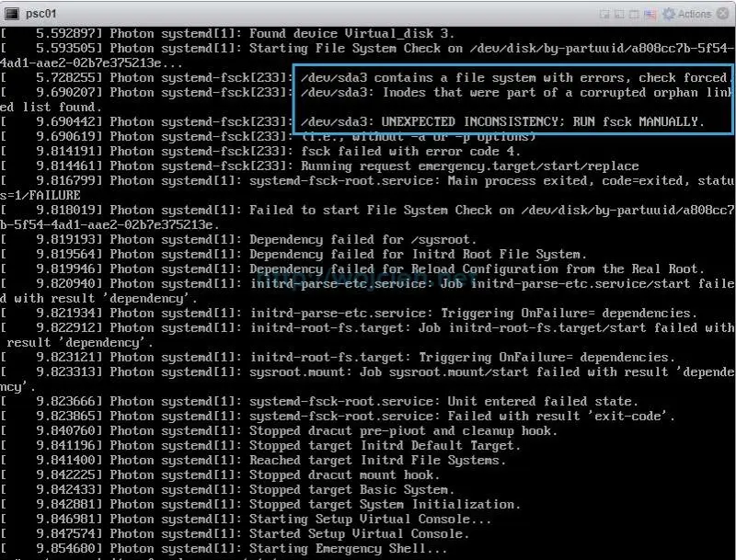Click the maximize console window icon
Image resolution: width=736 pixels, height=560 pixels.
(634, 14)
